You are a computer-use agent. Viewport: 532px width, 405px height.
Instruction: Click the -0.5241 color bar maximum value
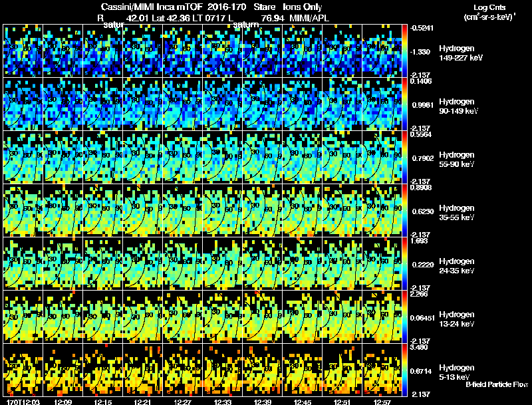(422, 28)
